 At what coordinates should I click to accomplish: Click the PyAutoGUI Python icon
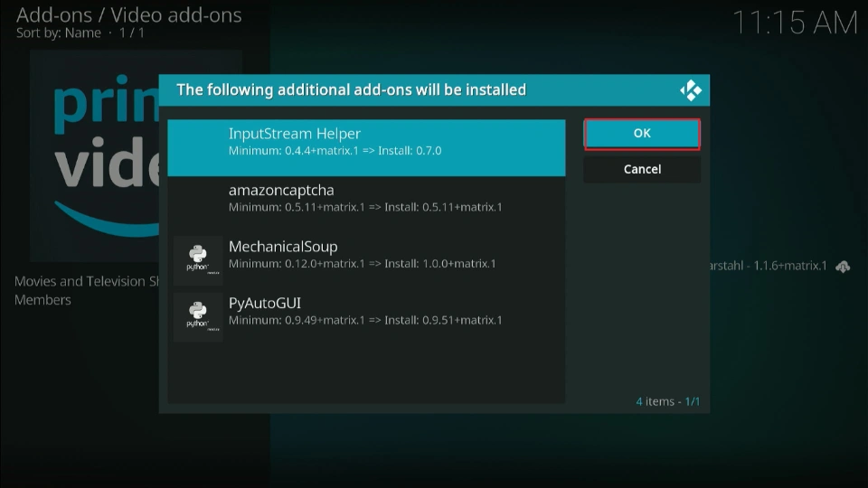198,316
